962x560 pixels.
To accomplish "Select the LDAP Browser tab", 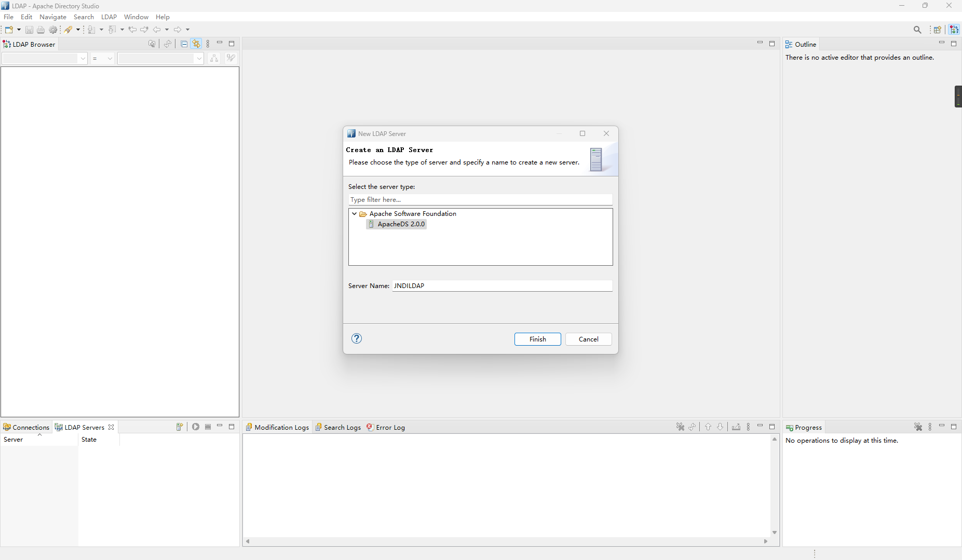I will [29, 44].
